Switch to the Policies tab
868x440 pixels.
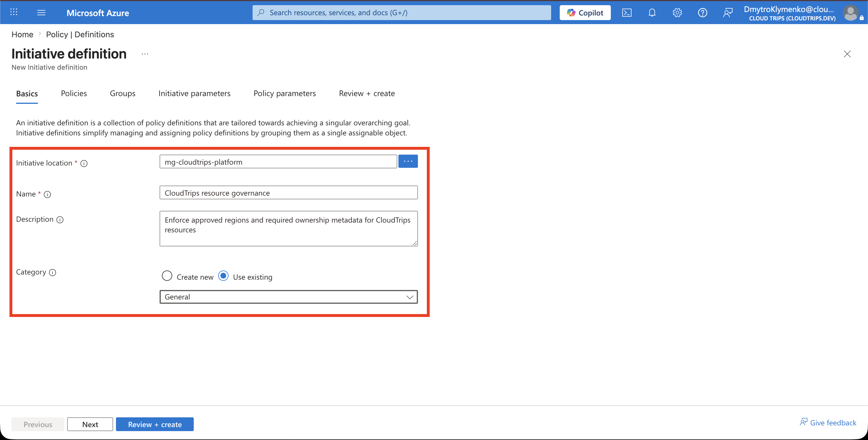point(74,93)
